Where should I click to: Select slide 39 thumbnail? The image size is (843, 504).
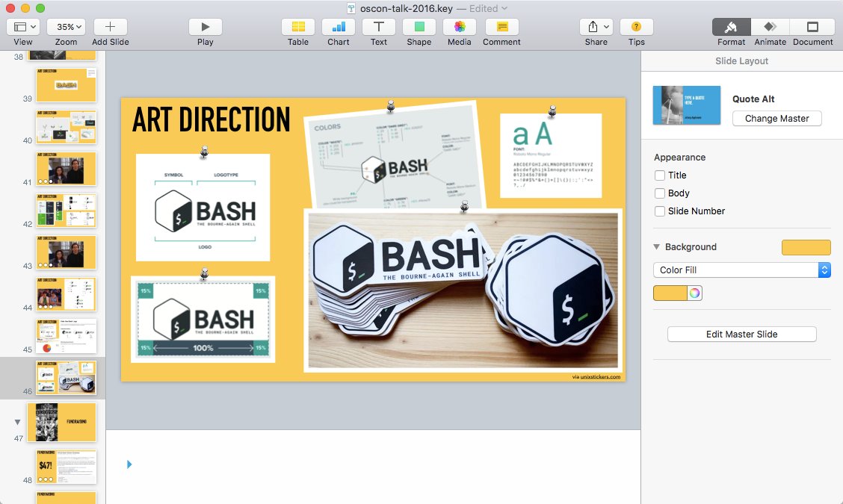tap(66, 85)
